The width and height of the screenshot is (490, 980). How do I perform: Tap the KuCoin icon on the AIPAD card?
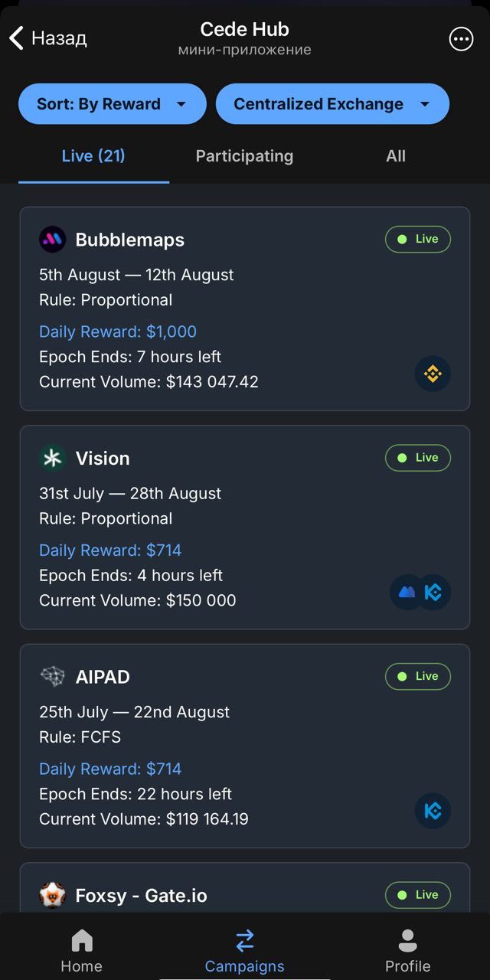[433, 811]
